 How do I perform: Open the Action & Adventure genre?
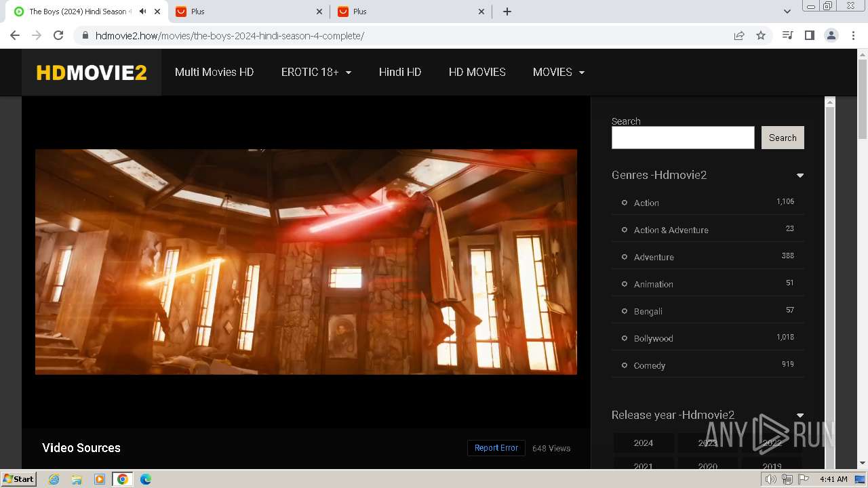coord(671,230)
